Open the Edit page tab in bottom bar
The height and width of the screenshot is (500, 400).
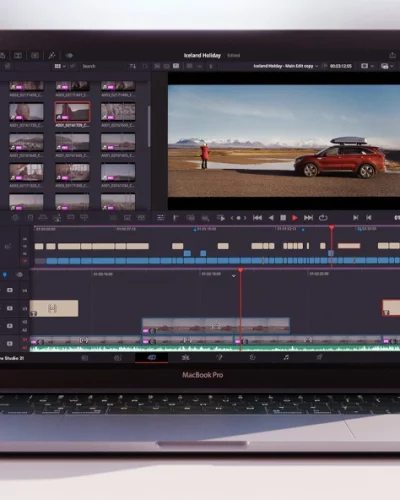click(185, 357)
